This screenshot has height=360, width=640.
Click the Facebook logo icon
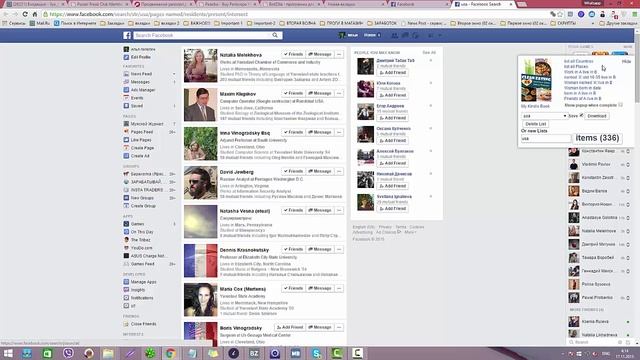(x=127, y=36)
